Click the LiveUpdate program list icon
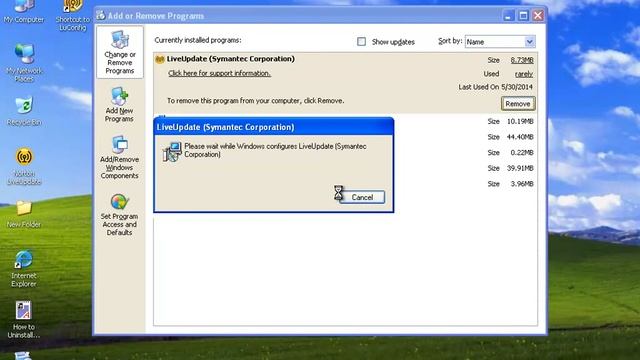640x360 pixels. tap(160, 59)
